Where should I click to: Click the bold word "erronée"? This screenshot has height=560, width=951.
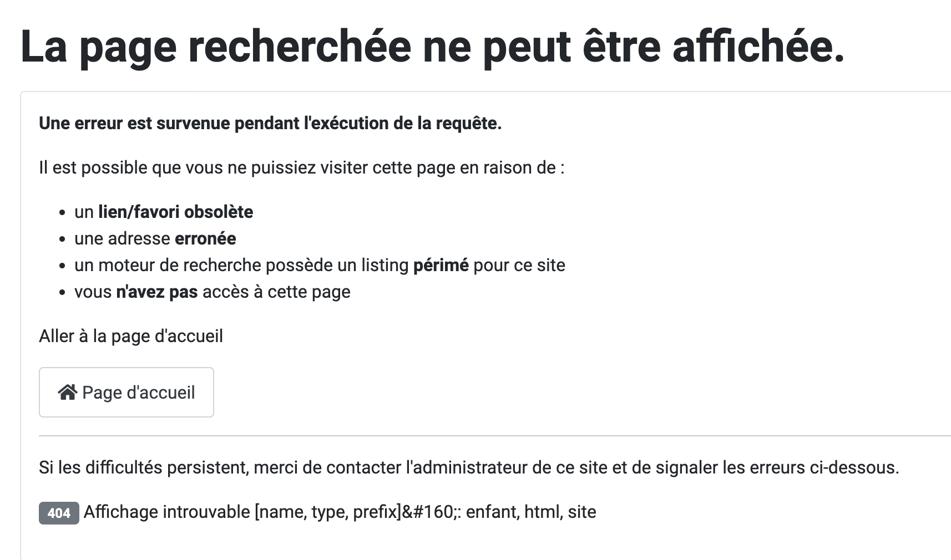tap(205, 238)
